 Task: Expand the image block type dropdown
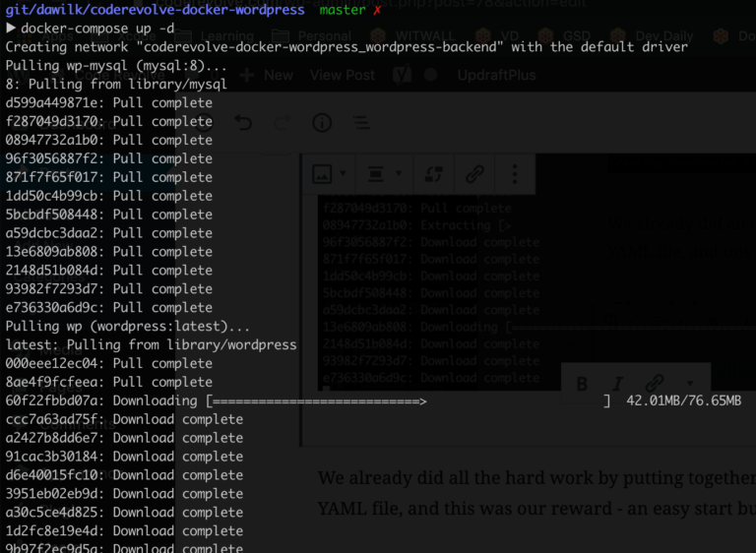[x=329, y=174]
